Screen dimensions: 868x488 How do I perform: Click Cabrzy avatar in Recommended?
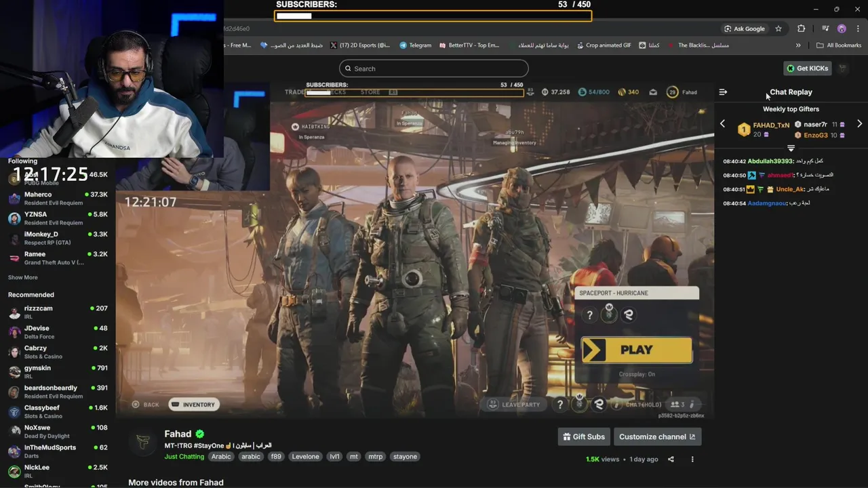[14, 352]
